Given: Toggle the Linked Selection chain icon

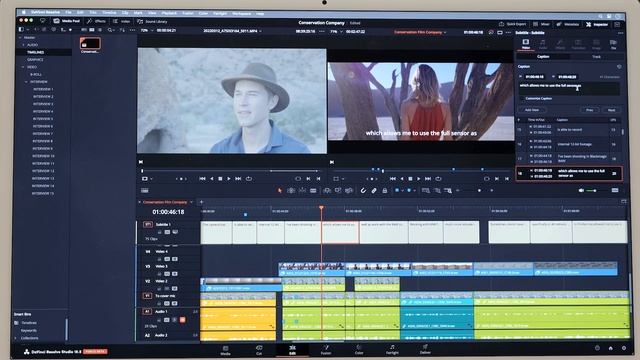Looking at the screenshot, I should [374, 191].
